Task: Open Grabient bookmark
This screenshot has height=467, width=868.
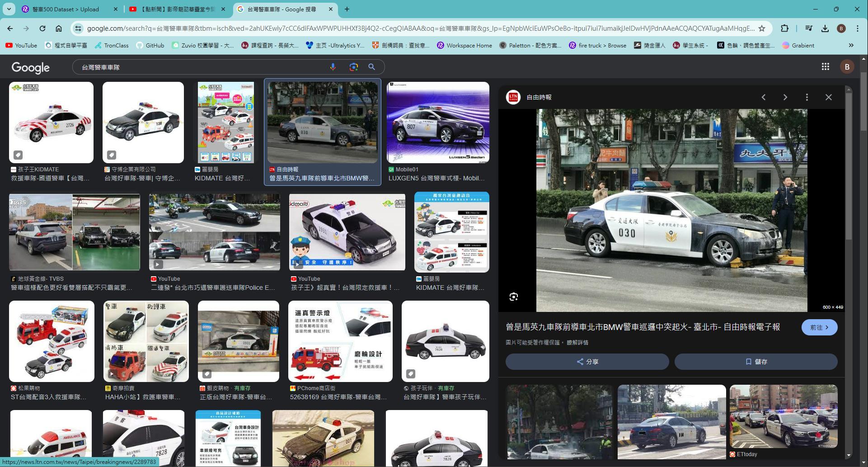Action: tap(798, 45)
